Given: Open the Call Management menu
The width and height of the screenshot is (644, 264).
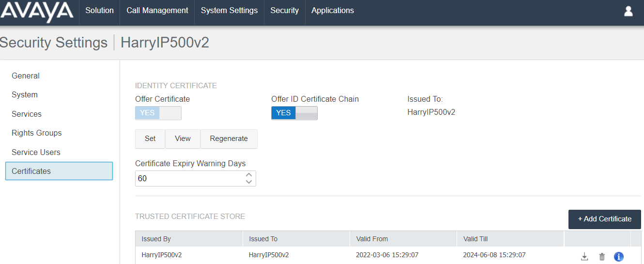Looking at the screenshot, I should (x=157, y=11).
